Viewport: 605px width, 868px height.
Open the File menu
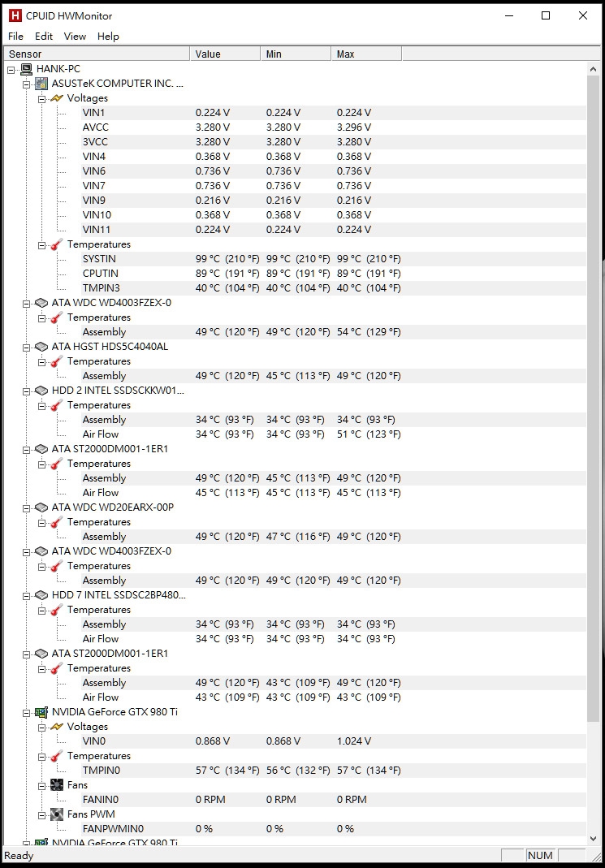point(15,36)
